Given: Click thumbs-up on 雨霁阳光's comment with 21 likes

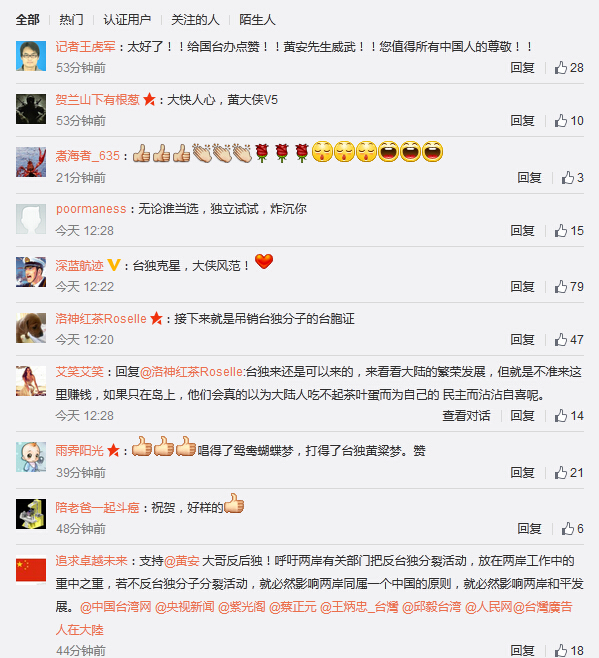Looking at the screenshot, I should click(x=569, y=473).
